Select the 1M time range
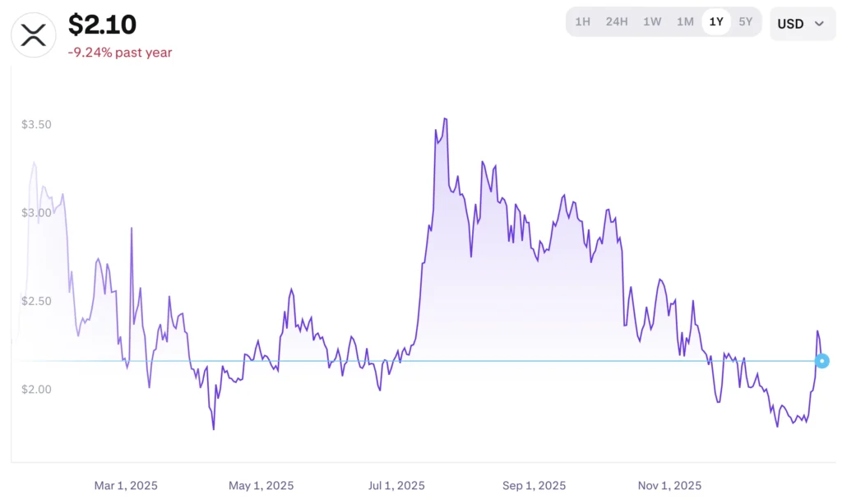This screenshot has width=842, height=504. click(x=686, y=22)
